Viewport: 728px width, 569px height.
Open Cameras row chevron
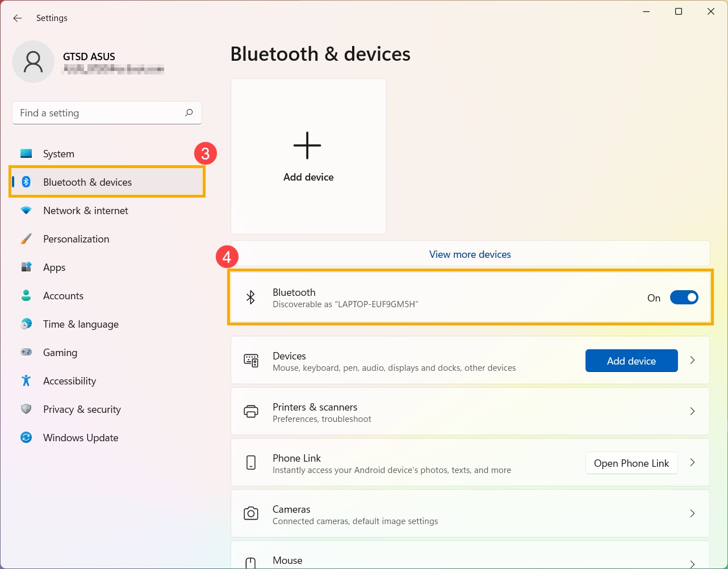(x=692, y=513)
